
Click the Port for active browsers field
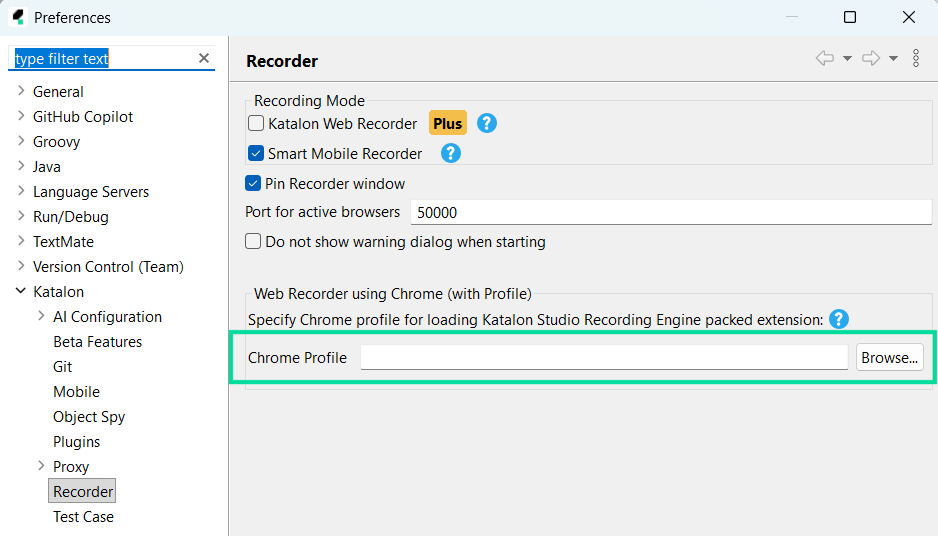[671, 212]
